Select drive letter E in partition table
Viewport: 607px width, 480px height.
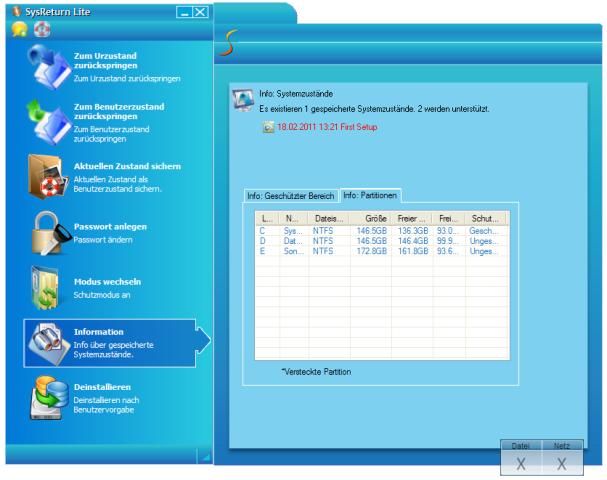click(x=262, y=251)
